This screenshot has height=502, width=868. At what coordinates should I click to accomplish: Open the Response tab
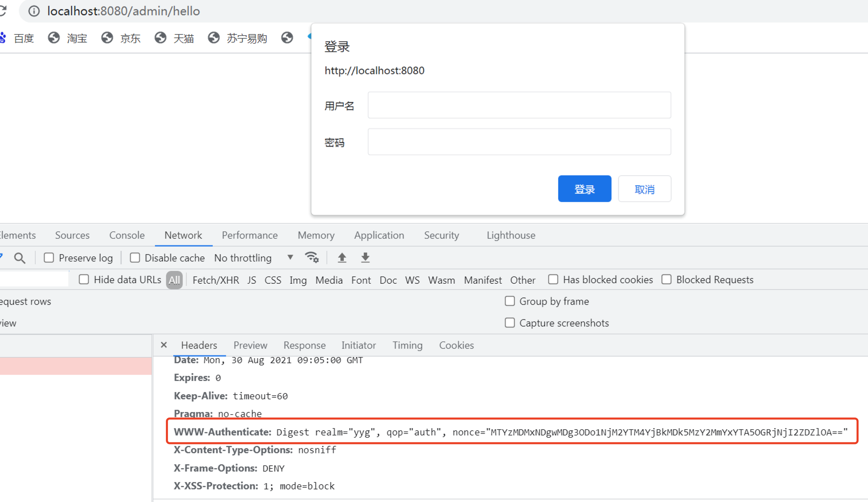tap(304, 345)
